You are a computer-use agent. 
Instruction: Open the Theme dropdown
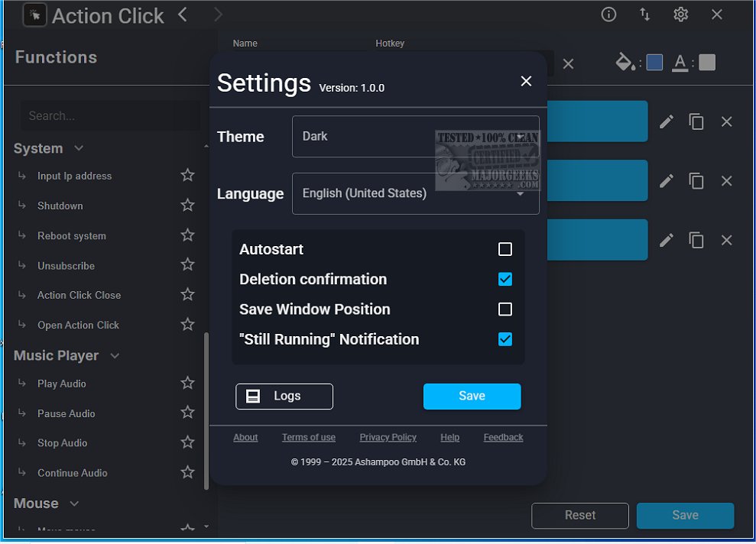pos(415,137)
